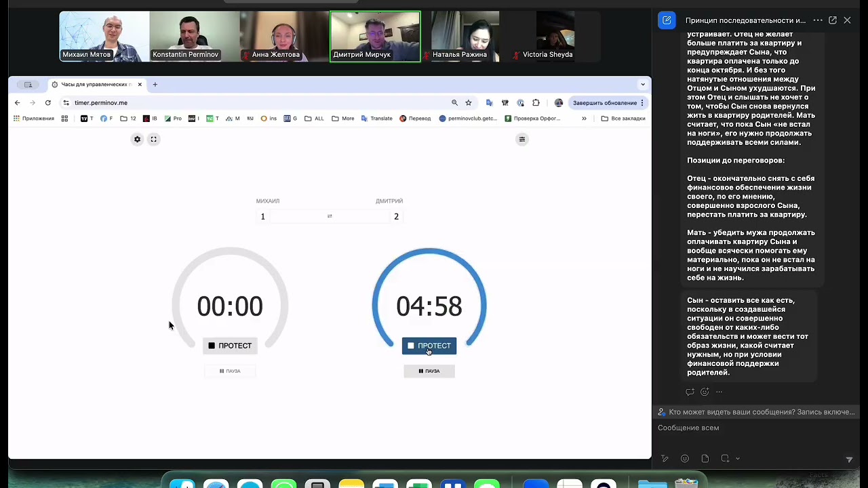Open Все закладки folder
The width and height of the screenshot is (868, 488).
623,119
